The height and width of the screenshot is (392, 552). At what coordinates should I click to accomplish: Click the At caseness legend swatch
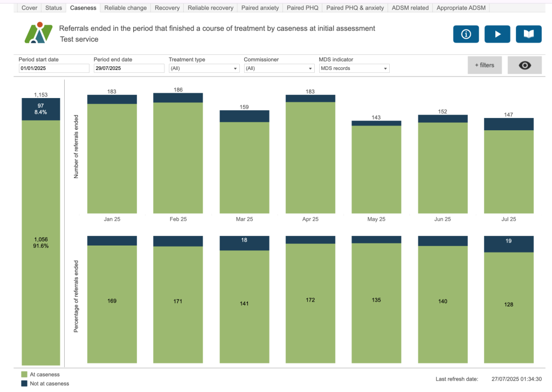pos(24,374)
